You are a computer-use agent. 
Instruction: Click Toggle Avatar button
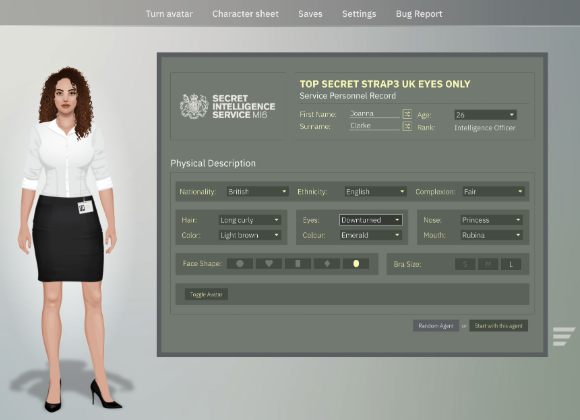coord(206,295)
